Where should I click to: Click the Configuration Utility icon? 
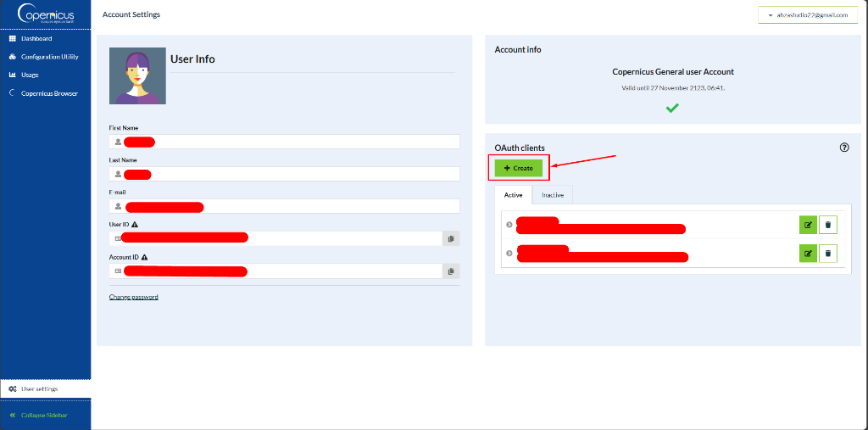click(x=12, y=57)
